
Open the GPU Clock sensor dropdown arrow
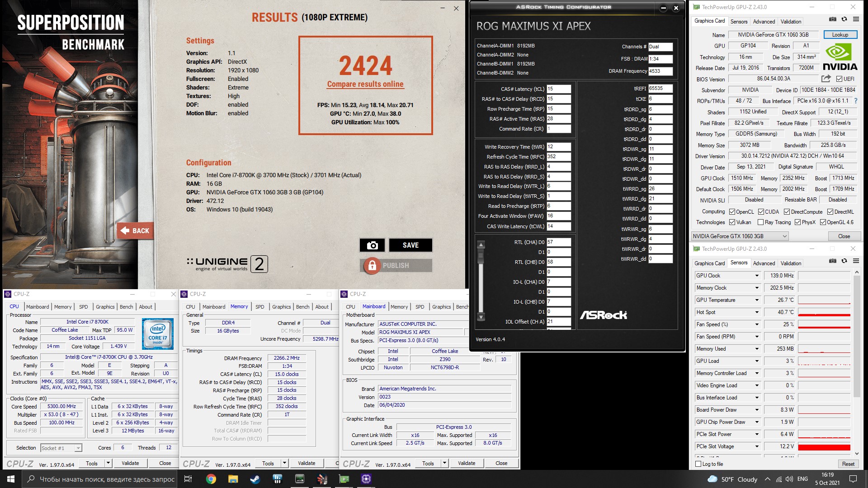[756, 276]
